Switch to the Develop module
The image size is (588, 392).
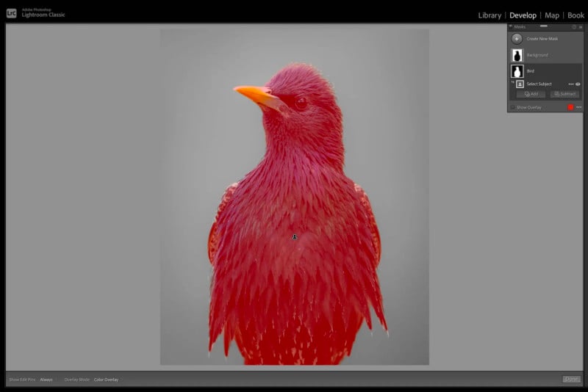click(x=523, y=15)
